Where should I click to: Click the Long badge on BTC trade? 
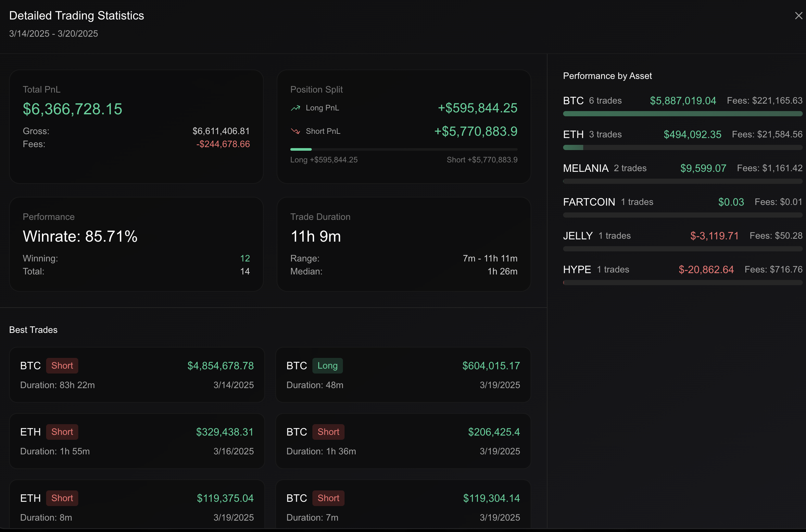point(327,366)
